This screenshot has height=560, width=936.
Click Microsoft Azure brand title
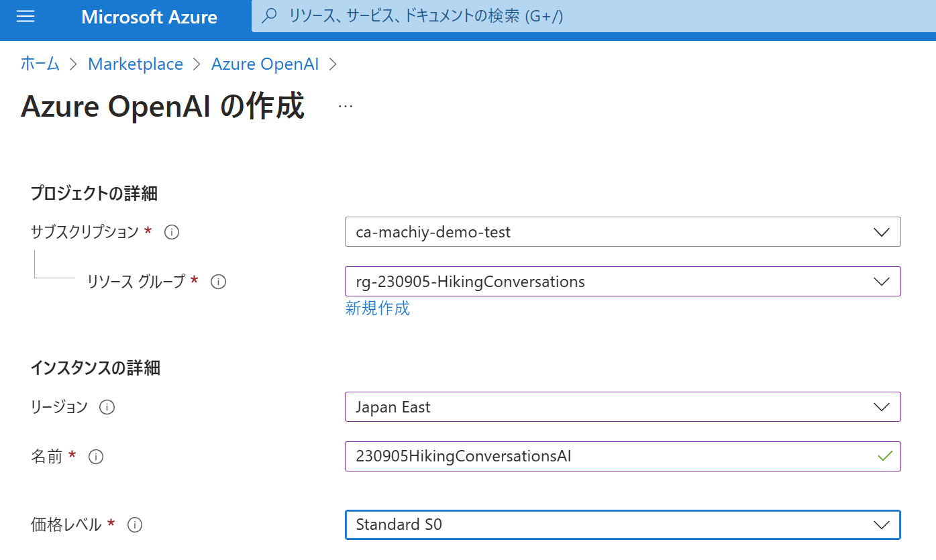[x=149, y=17]
